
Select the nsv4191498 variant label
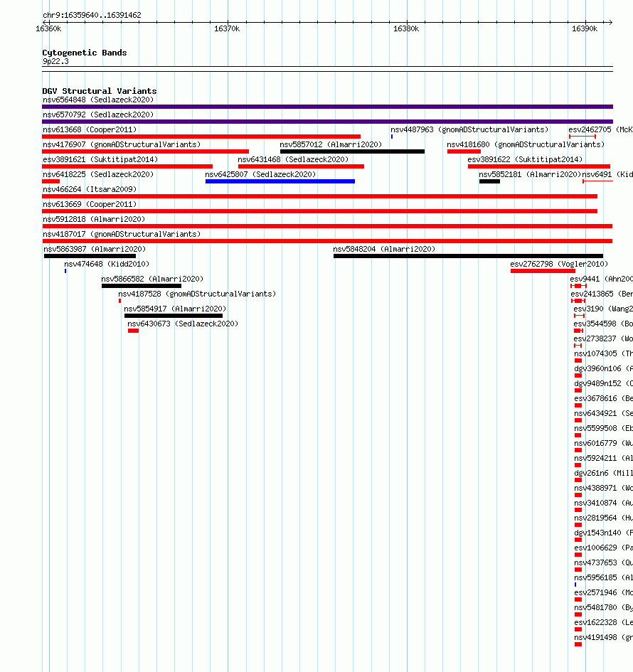pyautogui.click(x=603, y=638)
